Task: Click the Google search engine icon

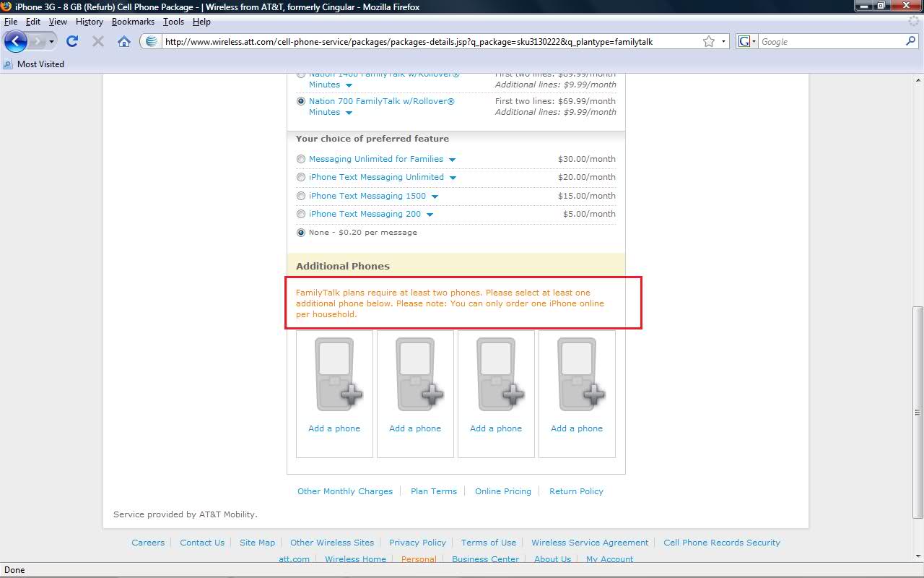Action: click(x=744, y=41)
